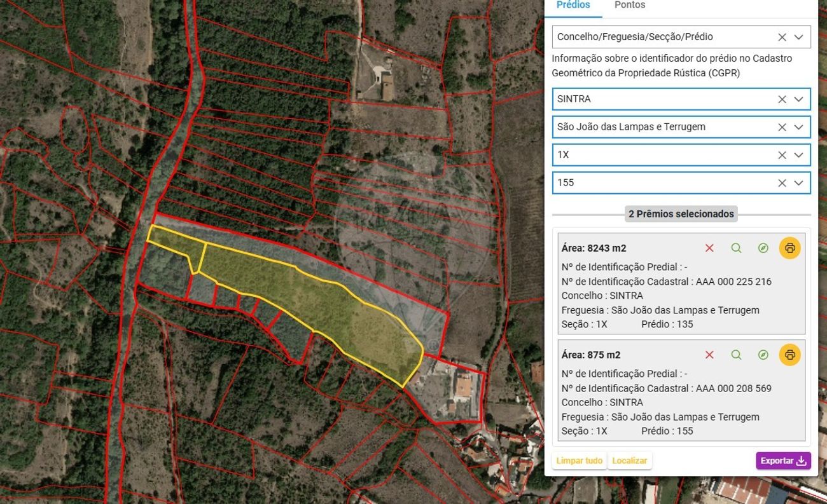Open the São João das Lampas e Terrugem dropdown
Image resolution: width=827 pixels, height=504 pixels.
click(799, 127)
